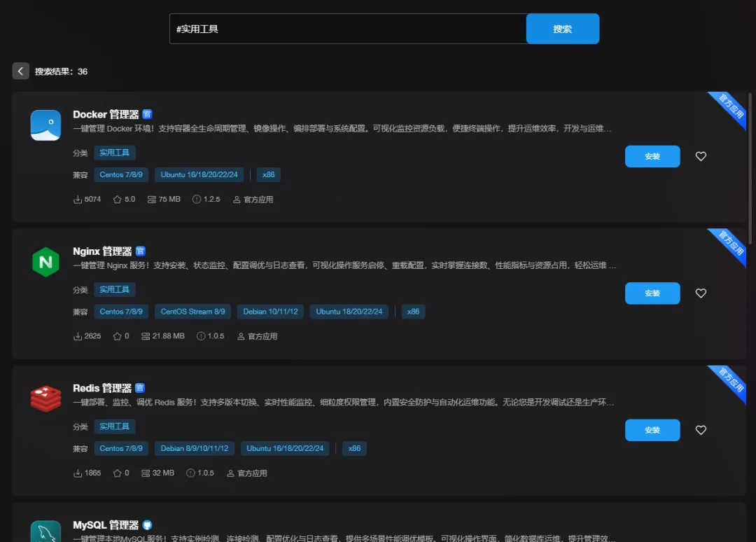Install the Docker 管理器 app
The width and height of the screenshot is (756, 542).
(652, 156)
